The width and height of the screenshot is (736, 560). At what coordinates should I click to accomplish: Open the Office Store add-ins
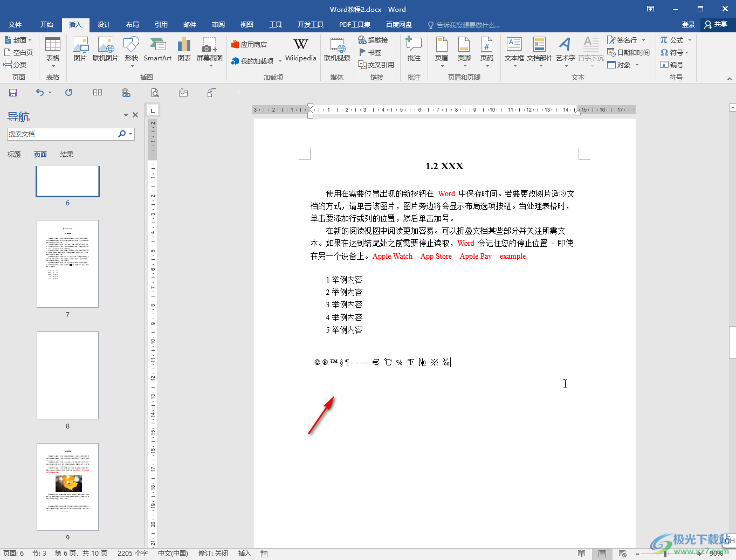point(249,44)
